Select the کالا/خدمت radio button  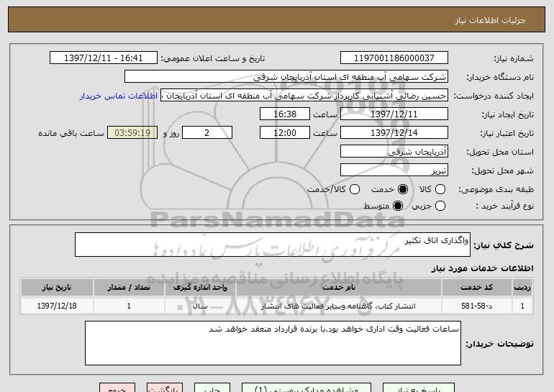[x=355, y=189]
